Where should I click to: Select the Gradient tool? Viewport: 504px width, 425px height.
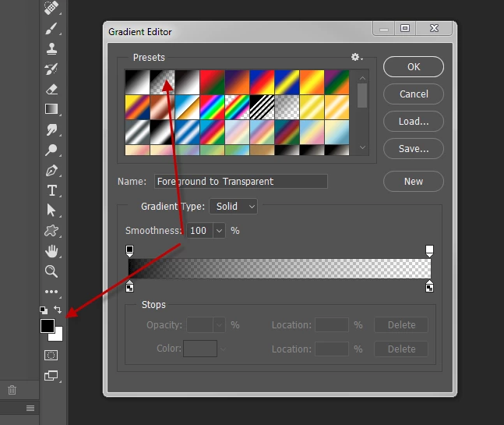pyautogui.click(x=51, y=109)
